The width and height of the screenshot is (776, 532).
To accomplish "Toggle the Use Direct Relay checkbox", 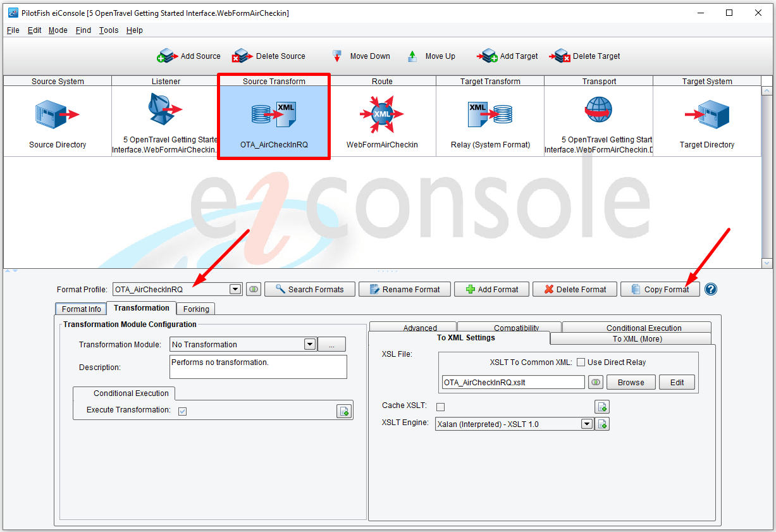I will tap(581, 362).
